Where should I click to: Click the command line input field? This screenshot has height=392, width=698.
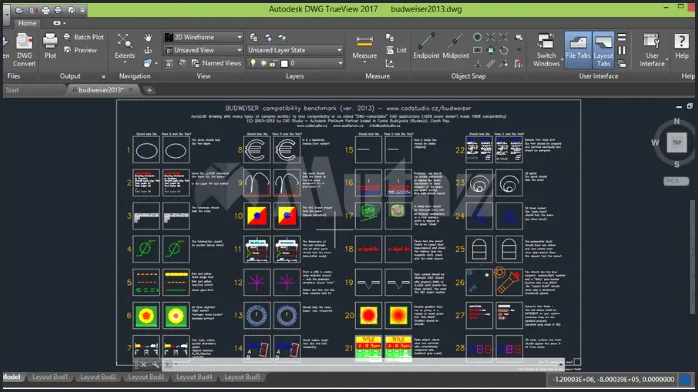363,364
